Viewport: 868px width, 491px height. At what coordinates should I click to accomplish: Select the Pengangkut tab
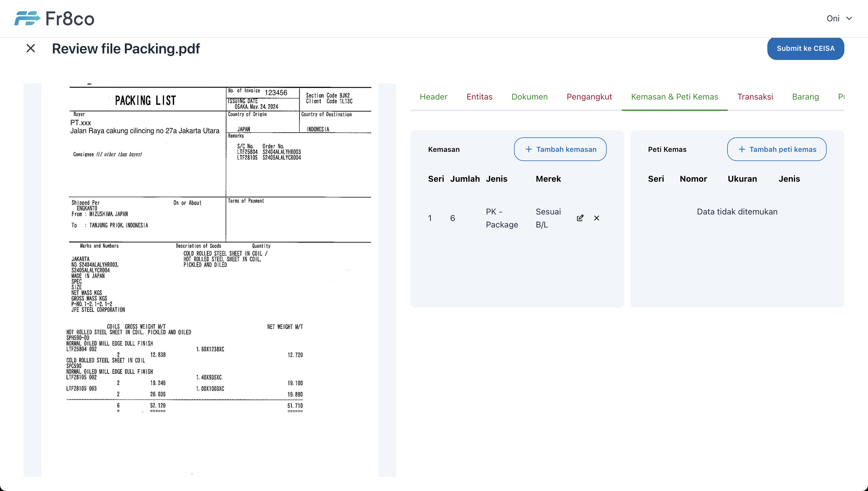point(589,97)
